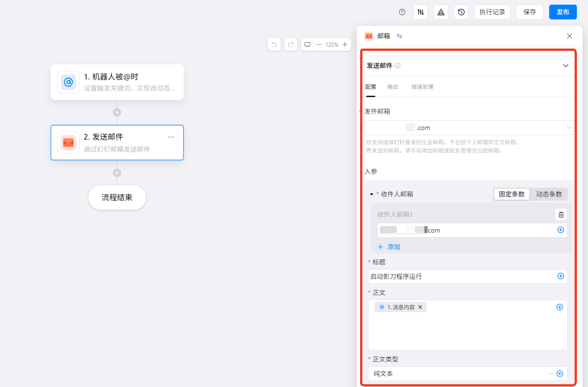
Task: Open the 发件邮箱 dropdown
Action: [469, 128]
